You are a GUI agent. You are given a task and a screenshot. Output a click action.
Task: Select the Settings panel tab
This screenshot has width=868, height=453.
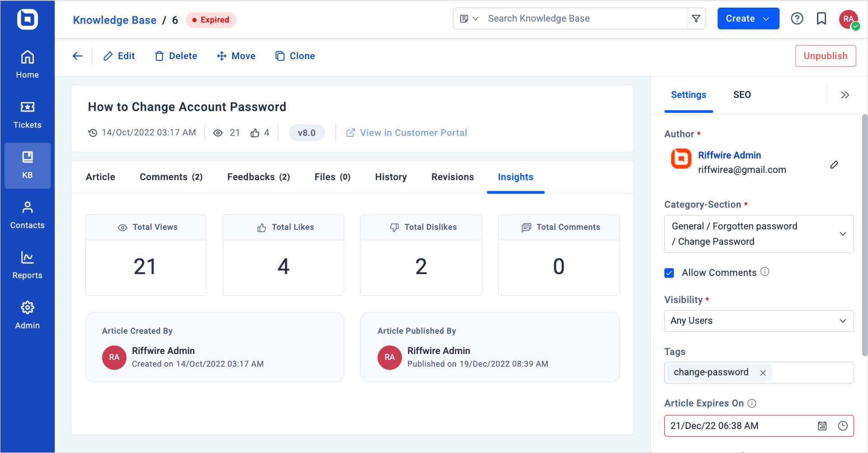pos(688,95)
